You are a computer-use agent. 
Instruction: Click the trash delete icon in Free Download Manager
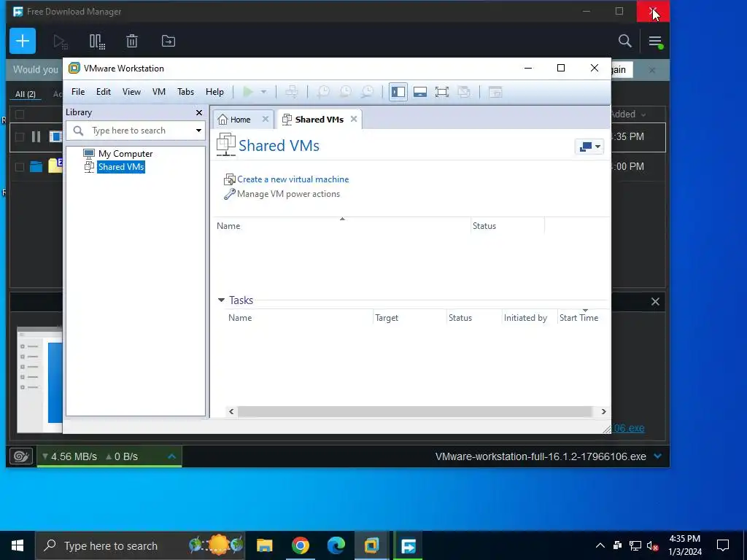[132, 42]
